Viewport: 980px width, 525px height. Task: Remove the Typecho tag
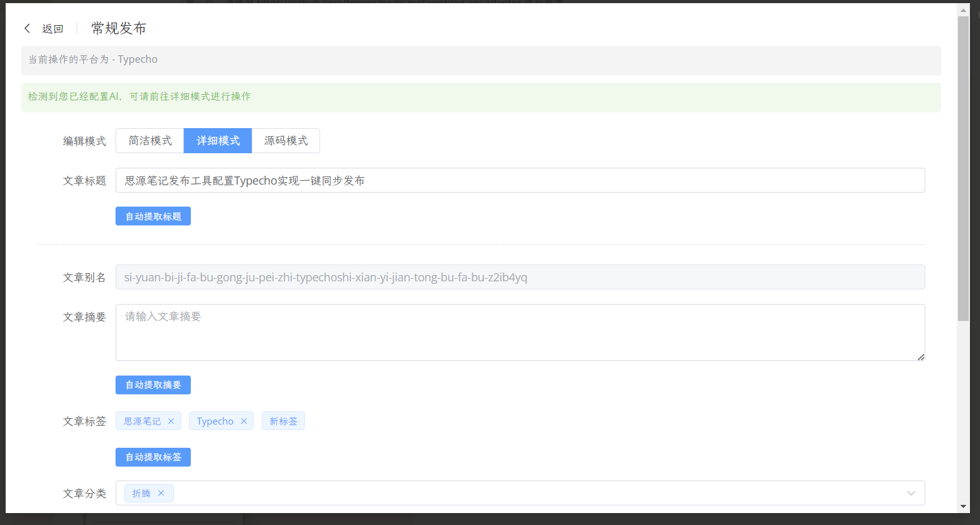pos(244,421)
